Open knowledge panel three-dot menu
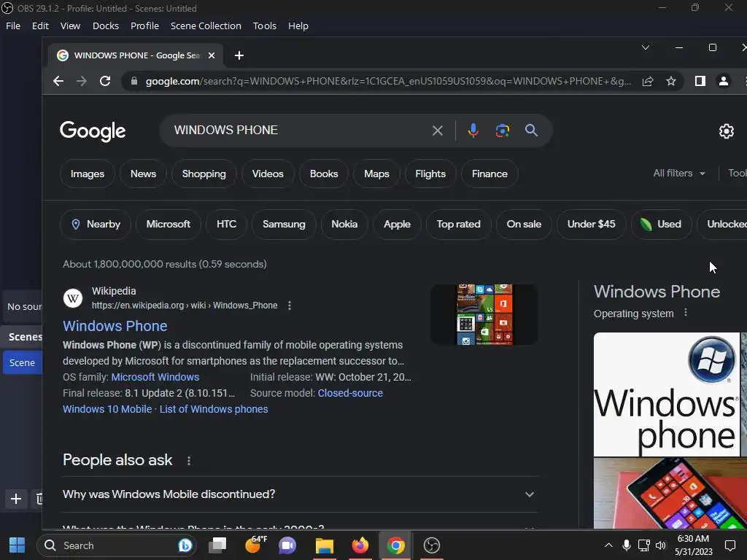The height and width of the screenshot is (560, 747). click(x=686, y=313)
